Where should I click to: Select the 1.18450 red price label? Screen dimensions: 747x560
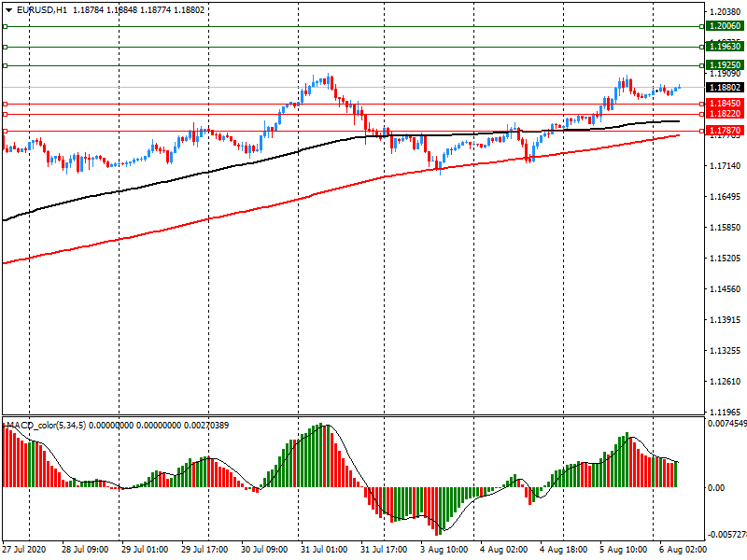[x=725, y=104]
